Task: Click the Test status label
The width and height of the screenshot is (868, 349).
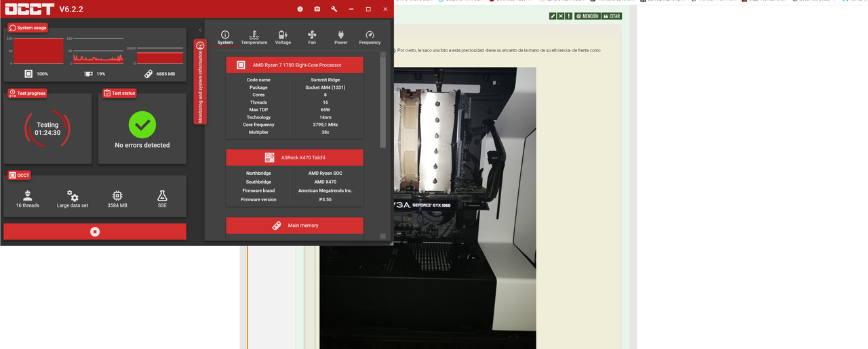Action: coord(119,93)
